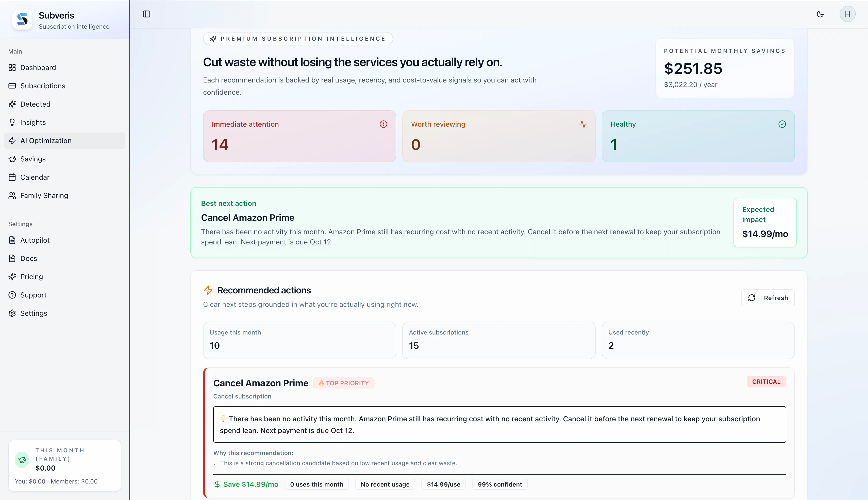Click the Docs file icon

(12, 258)
